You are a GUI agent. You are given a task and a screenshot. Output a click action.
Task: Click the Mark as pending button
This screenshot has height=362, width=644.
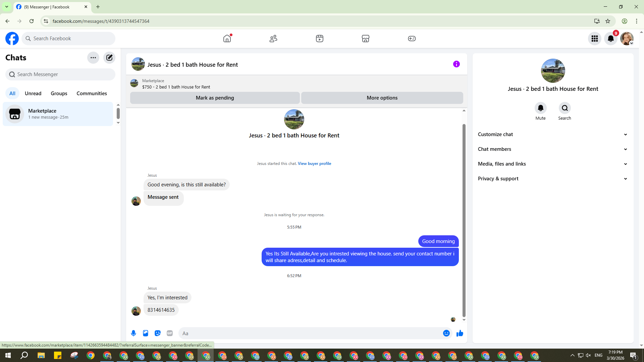215,98
